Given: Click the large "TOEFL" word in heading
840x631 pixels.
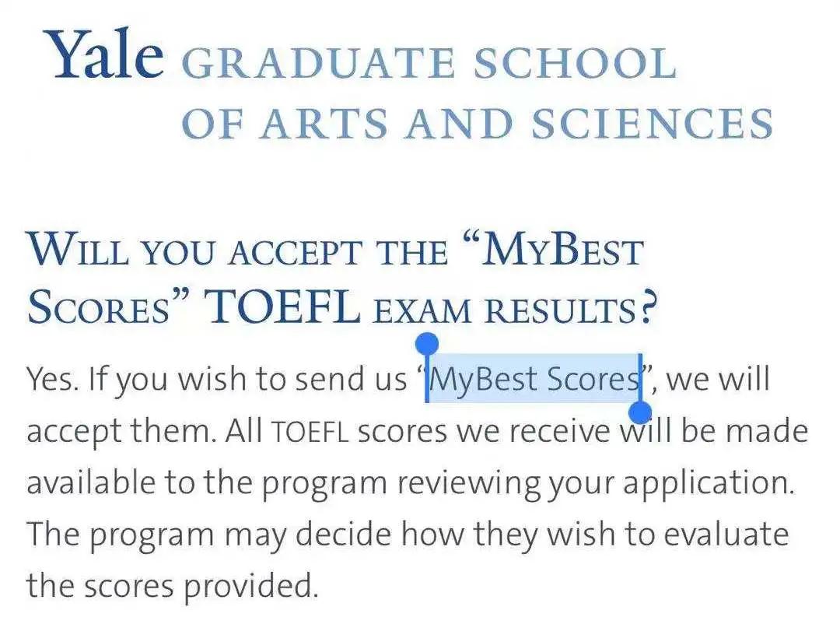Looking at the screenshot, I should click(281, 310).
